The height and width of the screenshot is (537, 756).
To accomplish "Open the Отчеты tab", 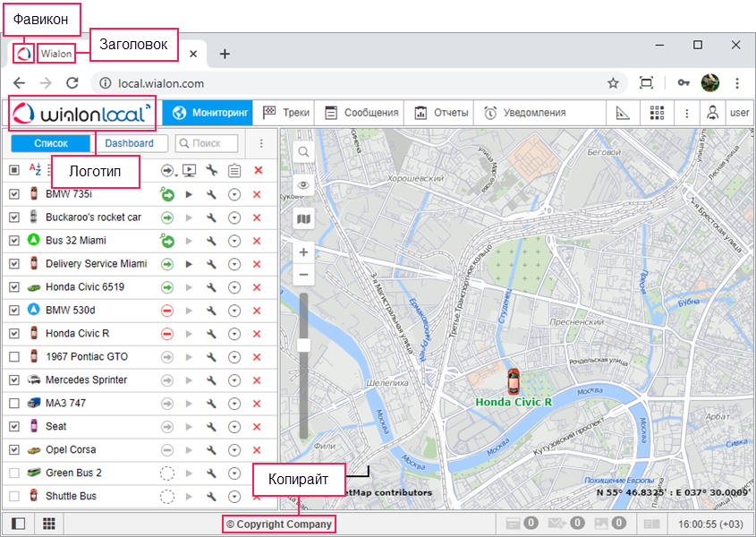I will point(441,113).
